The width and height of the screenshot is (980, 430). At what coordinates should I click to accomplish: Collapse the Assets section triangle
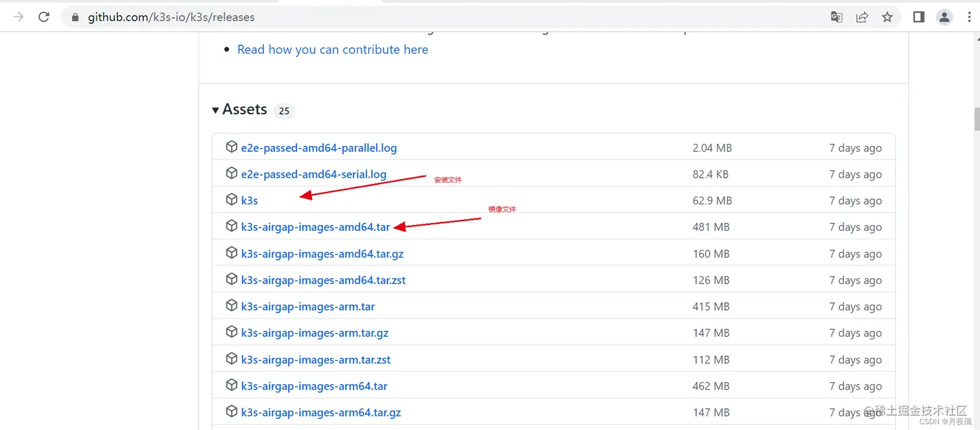(215, 110)
